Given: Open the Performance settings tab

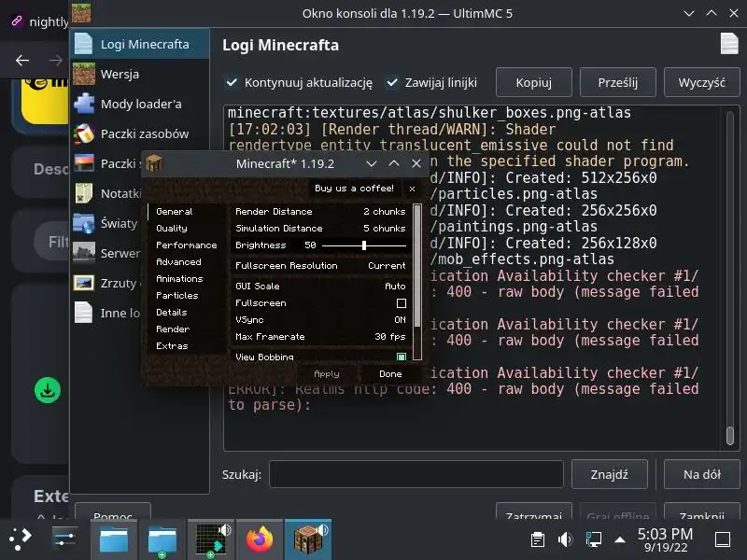Looking at the screenshot, I should coord(186,245).
